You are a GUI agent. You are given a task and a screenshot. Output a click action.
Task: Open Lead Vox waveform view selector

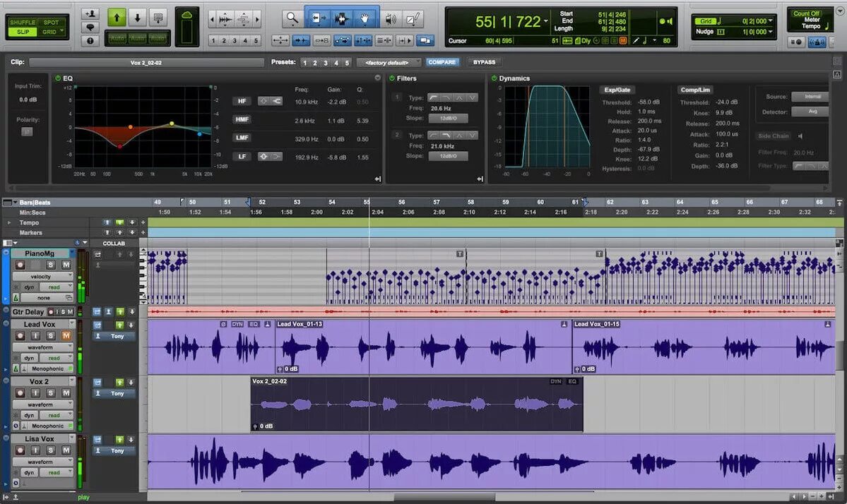point(43,347)
